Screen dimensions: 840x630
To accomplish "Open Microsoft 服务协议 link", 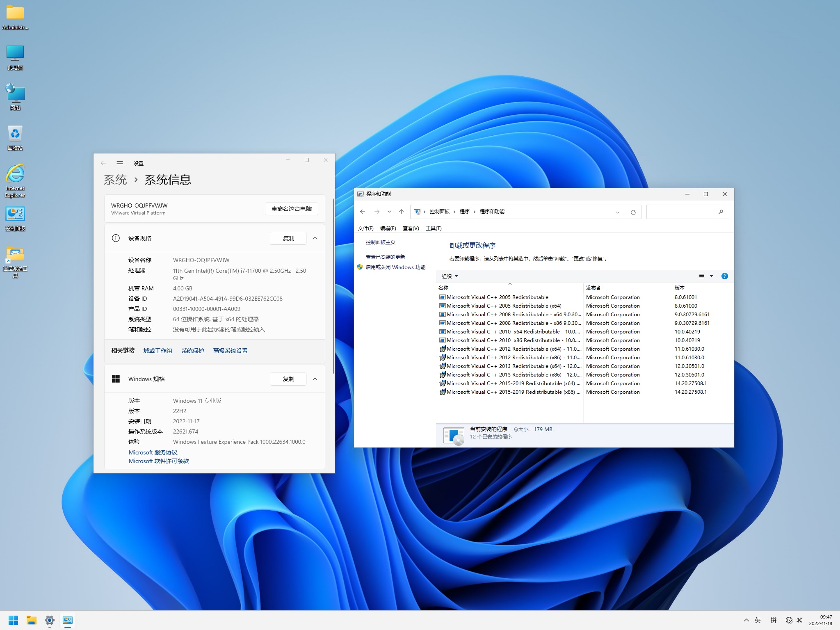I will coord(153,452).
